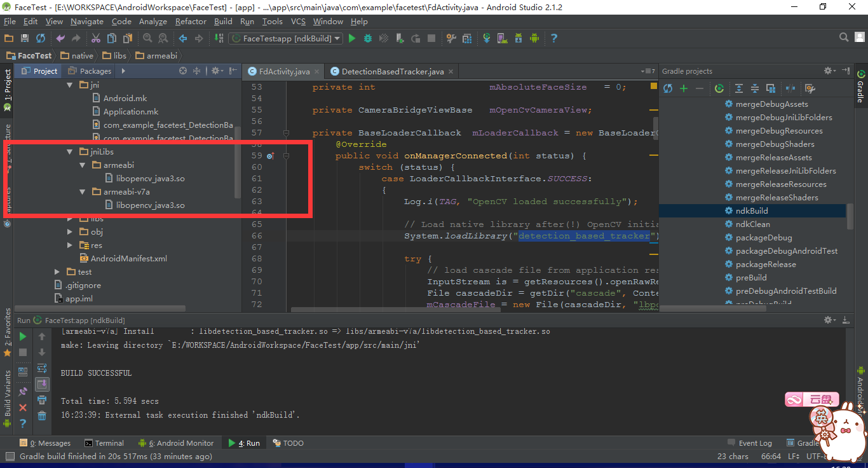The height and width of the screenshot is (468, 868).
Task: Close the FdActivity.java tab
Action: tap(317, 72)
